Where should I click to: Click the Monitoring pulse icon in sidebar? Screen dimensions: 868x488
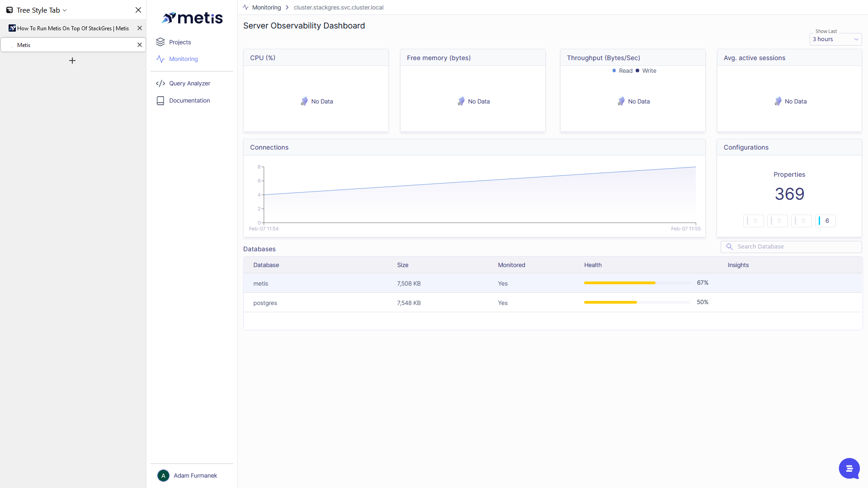[160, 59]
